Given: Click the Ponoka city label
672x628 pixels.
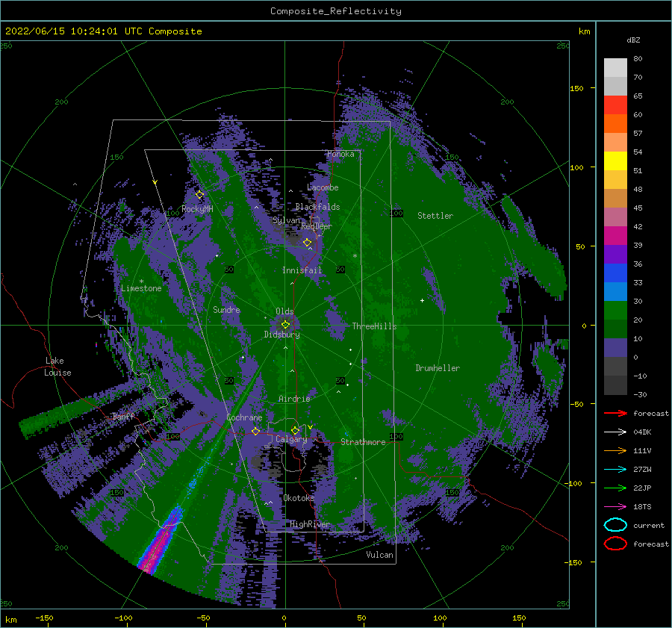Looking at the screenshot, I should 340,154.
